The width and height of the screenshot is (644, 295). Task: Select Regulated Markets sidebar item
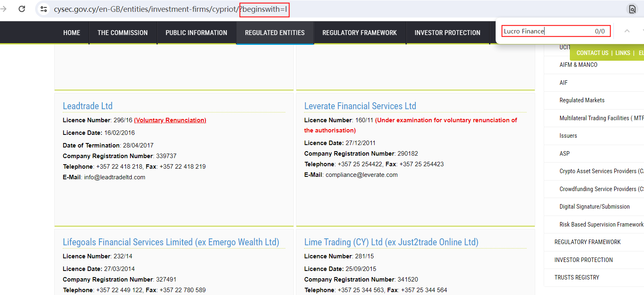coord(582,100)
